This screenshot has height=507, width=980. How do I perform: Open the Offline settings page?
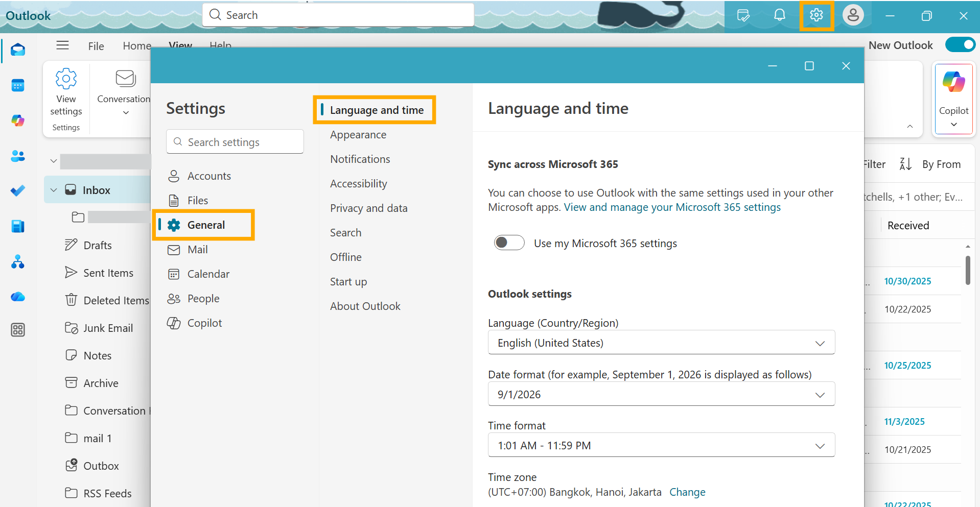345,257
